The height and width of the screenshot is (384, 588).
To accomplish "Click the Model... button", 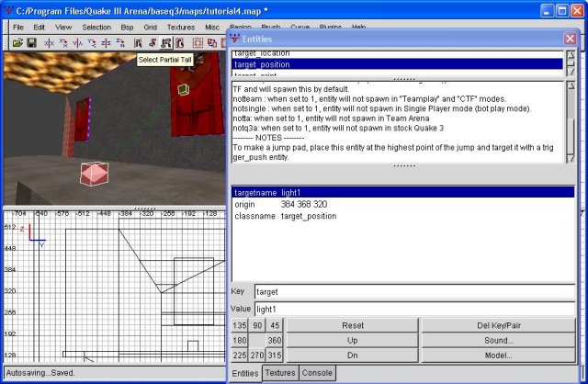I will (x=499, y=356).
